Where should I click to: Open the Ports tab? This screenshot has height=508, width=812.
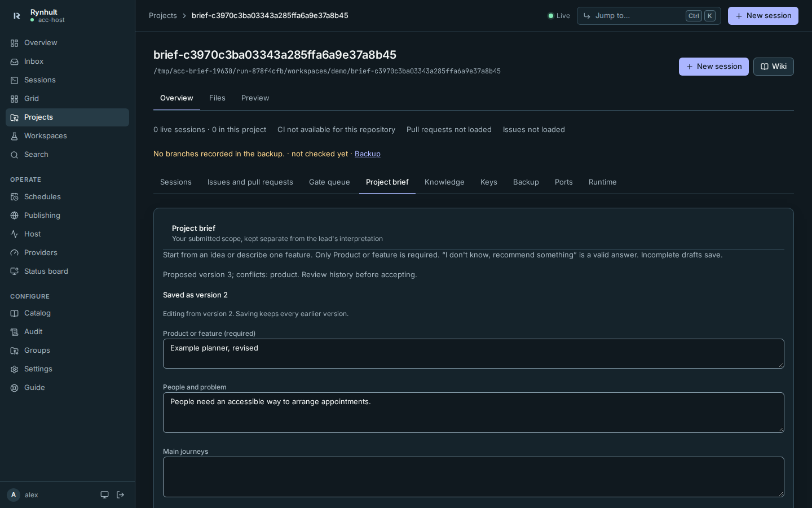(x=564, y=182)
